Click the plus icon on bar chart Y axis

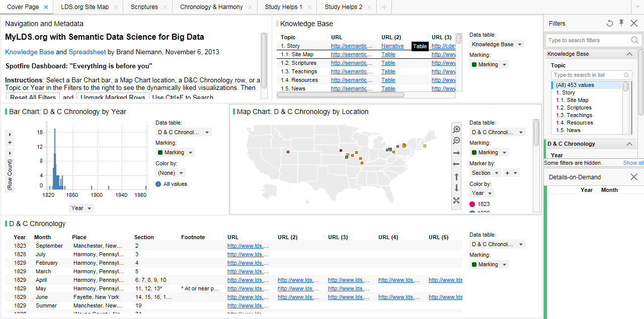(10, 143)
